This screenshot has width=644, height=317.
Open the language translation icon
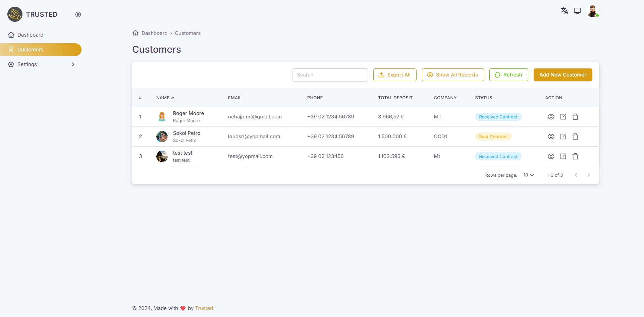[565, 11]
